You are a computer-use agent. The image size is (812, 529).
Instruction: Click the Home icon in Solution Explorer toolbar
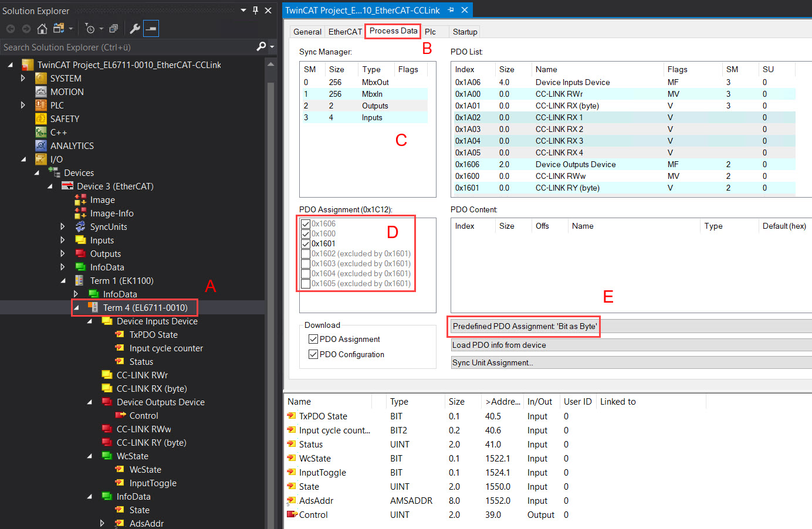tap(42, 28)
